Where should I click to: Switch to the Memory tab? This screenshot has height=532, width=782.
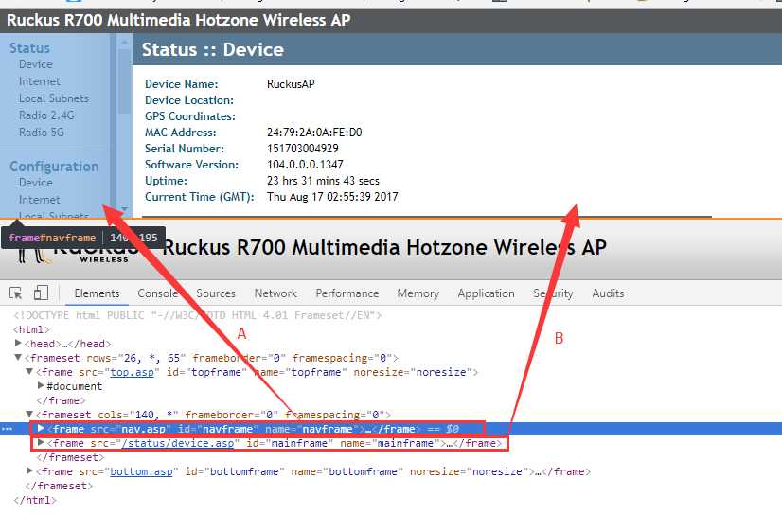pos(418,293)
